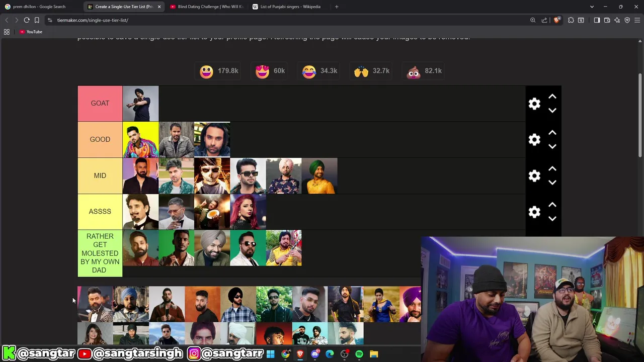
Task: Open the YouTube bookmark
Action: click(31, 32)
